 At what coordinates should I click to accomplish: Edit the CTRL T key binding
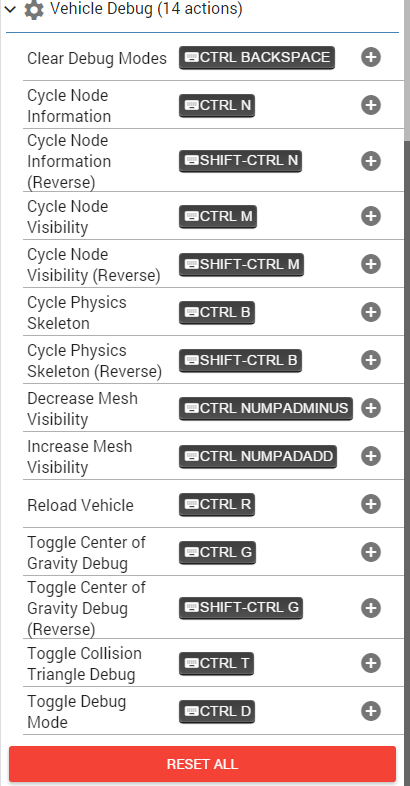click(217, 664)
